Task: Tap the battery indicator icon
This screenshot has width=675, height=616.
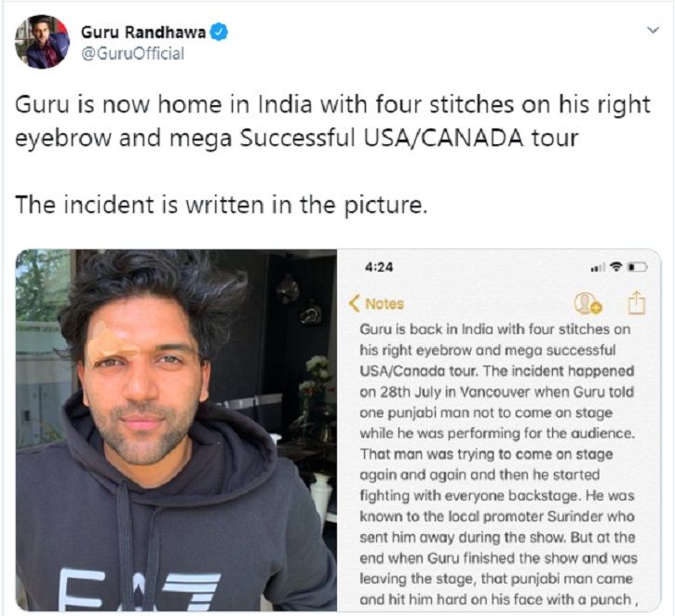Action: coord(638,267)
